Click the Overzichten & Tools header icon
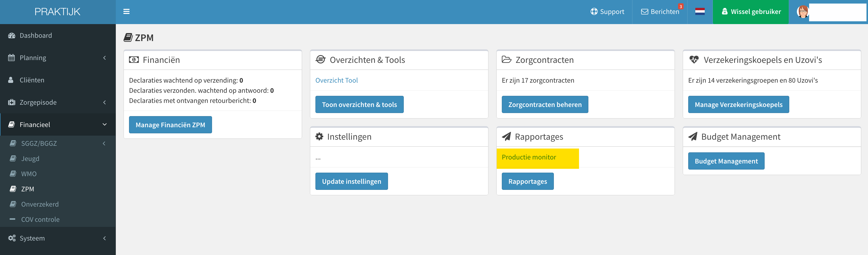Viewport: 868px width, 255px height. tap(320, 60)
